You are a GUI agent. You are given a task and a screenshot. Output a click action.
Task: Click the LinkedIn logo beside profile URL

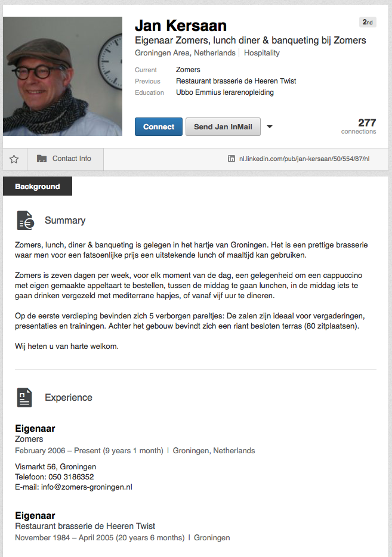(x=232, y=159)
